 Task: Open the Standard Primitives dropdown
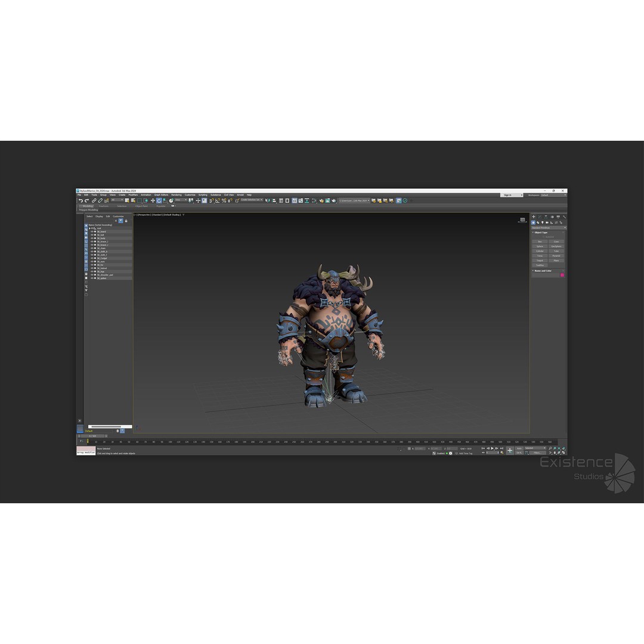tap(549, 228)
